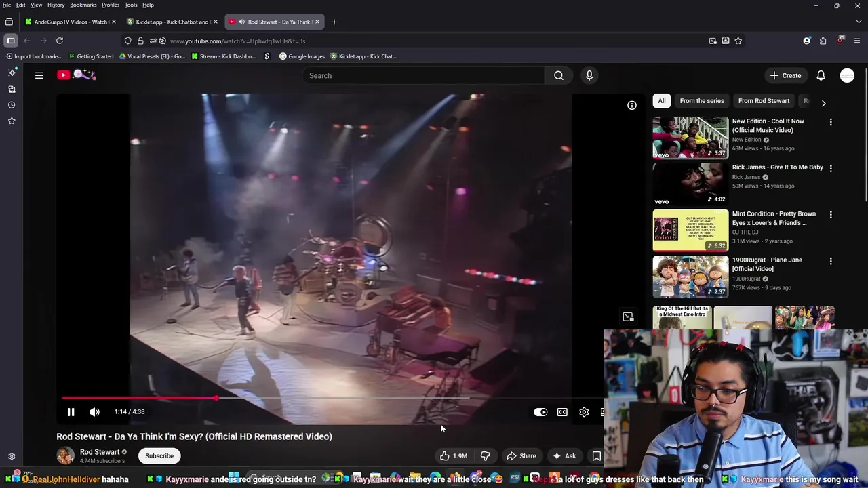Open Getting Started bookmark
The width and height of the screenshot is (868, 488).
click(90, 56)
